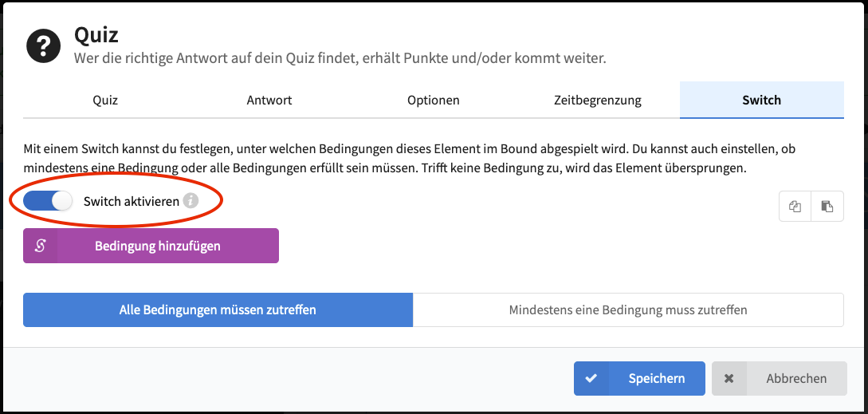The width and height of the screenshot is (868, 414).
Task: Click the Quiz dialog heading text
Action: click(x=96, y=35)
